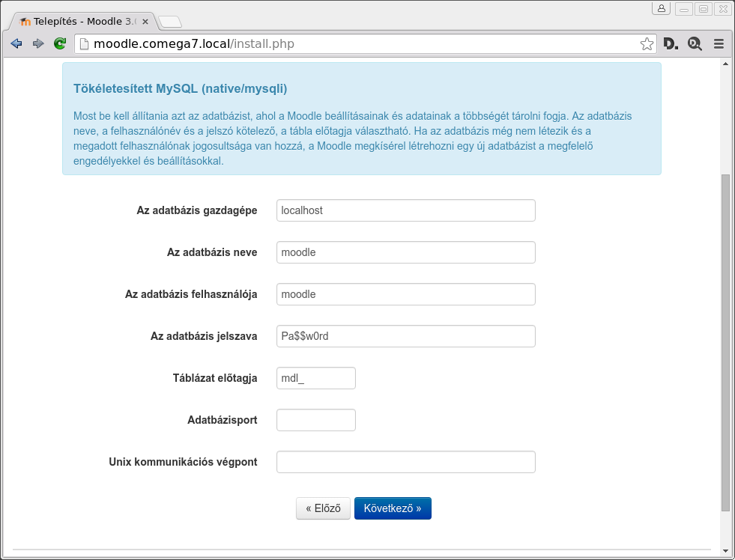Click the vertical scrollbar up arrow
This screenshot has height=560, width=735.
(725, 64)
